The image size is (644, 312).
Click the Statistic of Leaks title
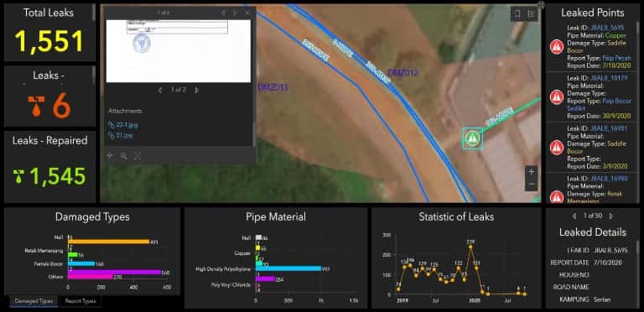pos(456,216)
